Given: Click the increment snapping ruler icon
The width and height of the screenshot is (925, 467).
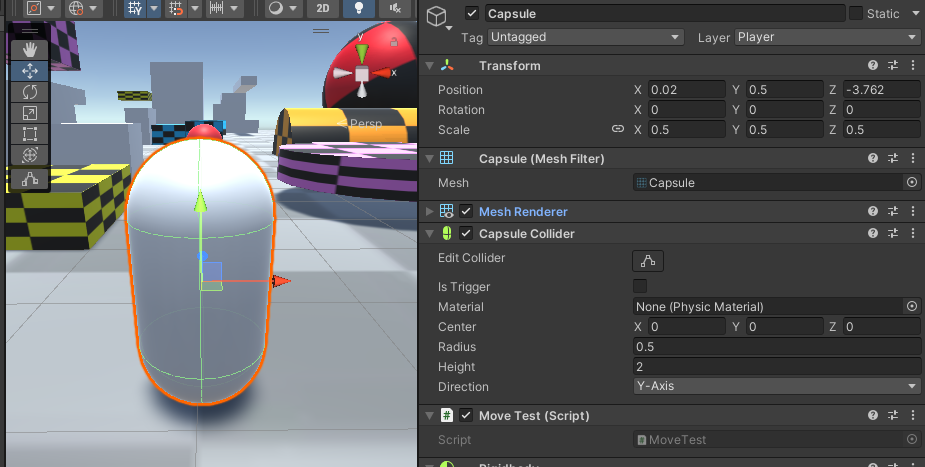Looking at the screenshot, I should pyautogui.click(x=217, y=8).
